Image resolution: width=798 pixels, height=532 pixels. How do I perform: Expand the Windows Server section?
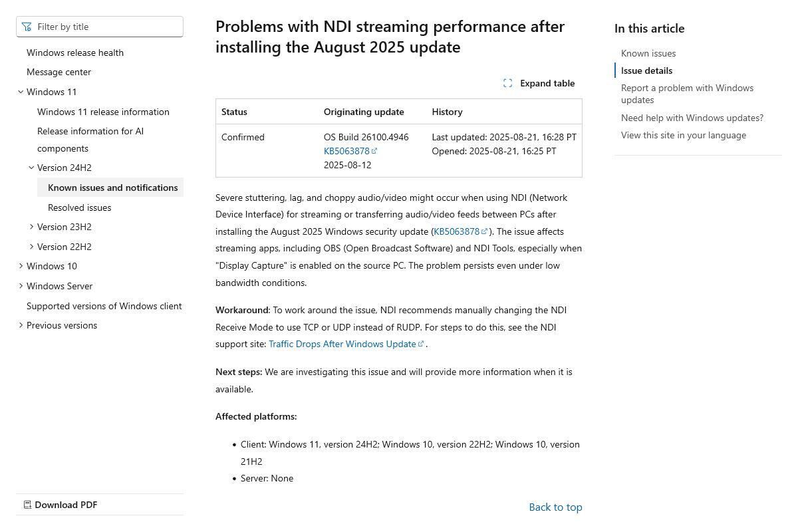coord(21,286)
